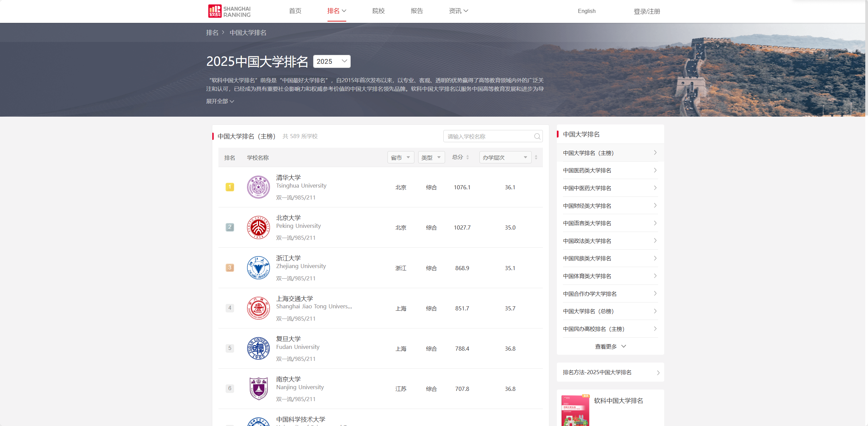Click the Zhejiang University emblem
The image size is (868, 426).
pyautogui.click(x=258, y=268)
